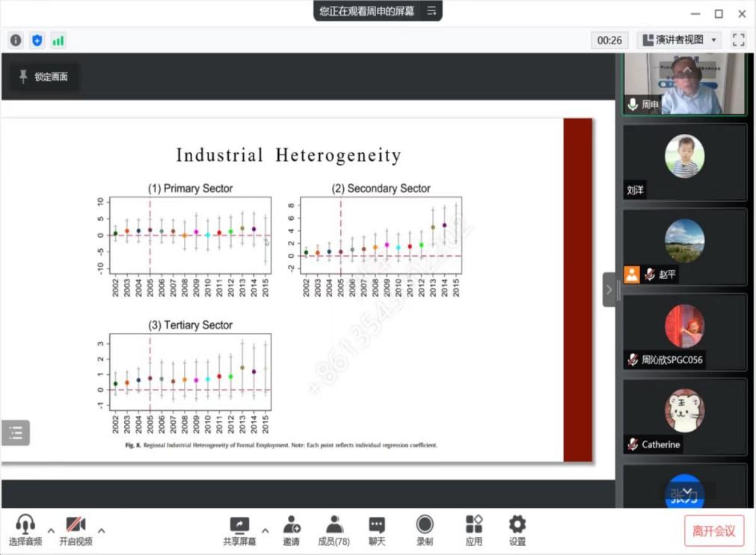Viewport: 756px width, 555px height.
Task: Click Share Screen (共享屏幕)
Action: coord(239,530)
